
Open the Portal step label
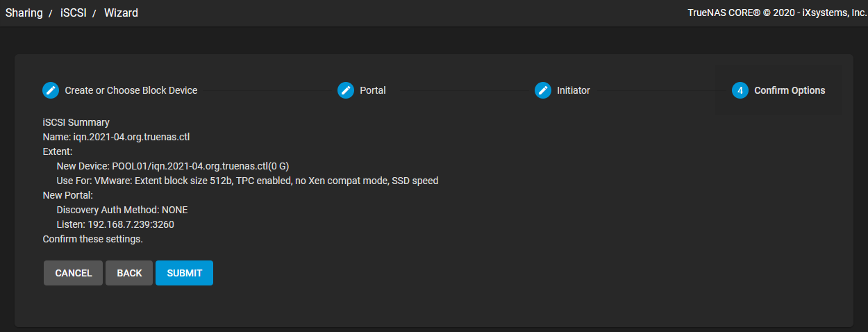373,90
